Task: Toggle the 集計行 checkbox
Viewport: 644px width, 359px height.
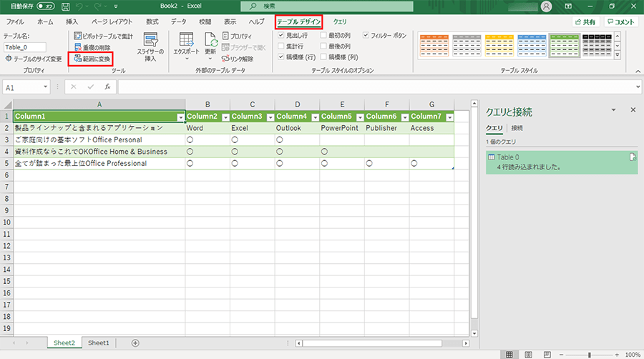Action: coord(281,46)
